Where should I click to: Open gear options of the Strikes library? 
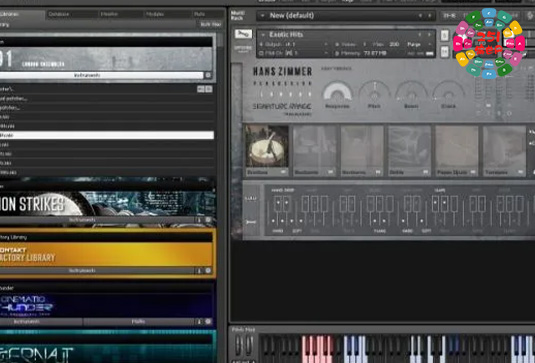tap(208, 220)
